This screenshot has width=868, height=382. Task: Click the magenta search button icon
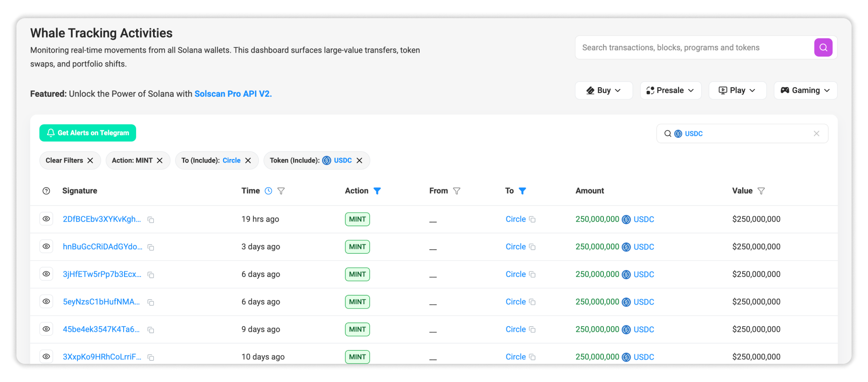click(x=823, y=48)
